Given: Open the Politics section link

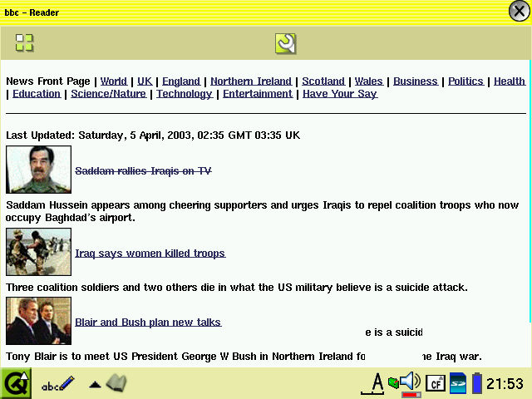Looking at the screenshot, I should (x=465, y=81).
